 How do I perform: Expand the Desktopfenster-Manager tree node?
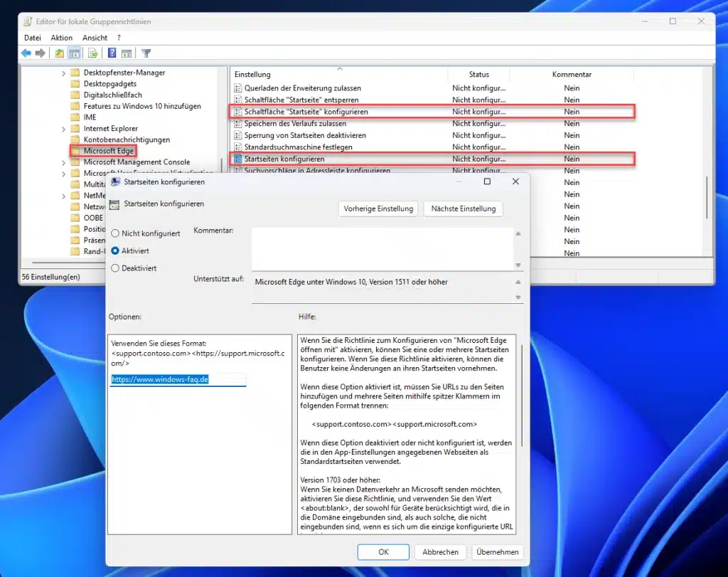(63, 73)
